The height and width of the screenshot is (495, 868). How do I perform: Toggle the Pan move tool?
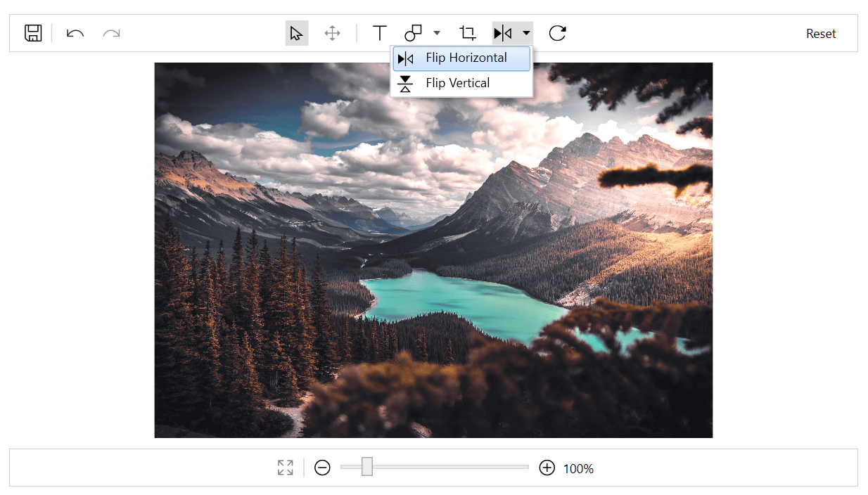pyautogui.click(x=332, y=33)
